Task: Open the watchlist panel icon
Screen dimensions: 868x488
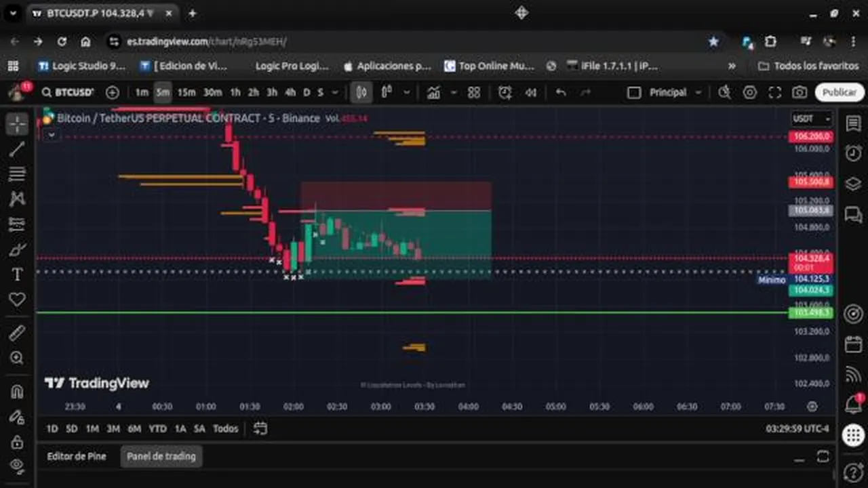Action: click(853, 123)
